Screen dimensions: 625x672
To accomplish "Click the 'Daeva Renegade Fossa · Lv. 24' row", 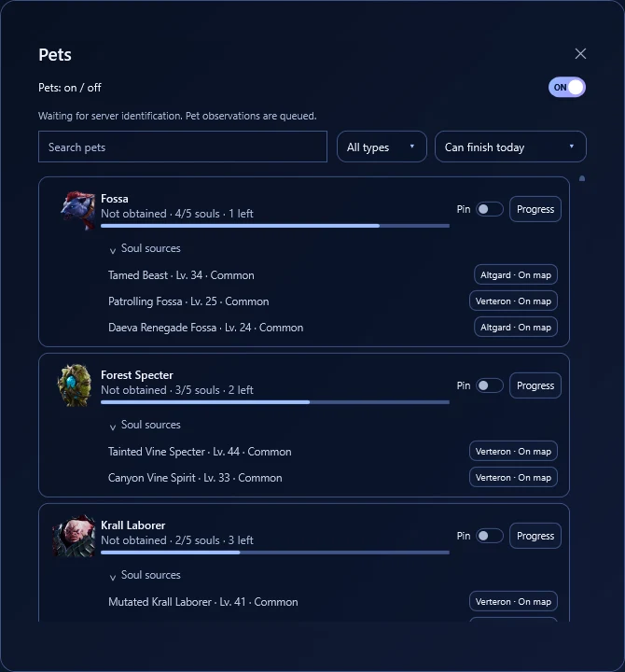I will 205,328.
